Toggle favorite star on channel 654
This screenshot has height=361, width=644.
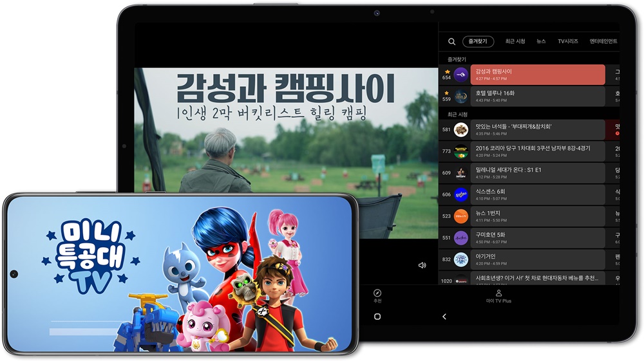pos(448,71)
